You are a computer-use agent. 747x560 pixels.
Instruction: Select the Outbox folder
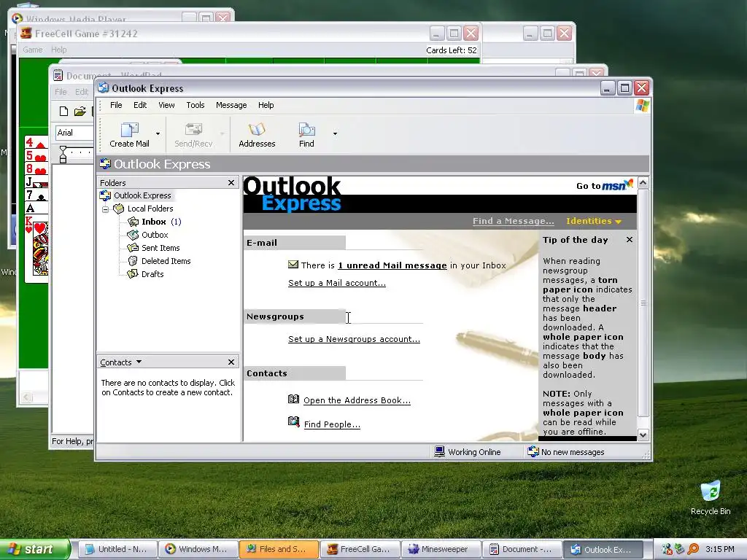tap(155, 235)
